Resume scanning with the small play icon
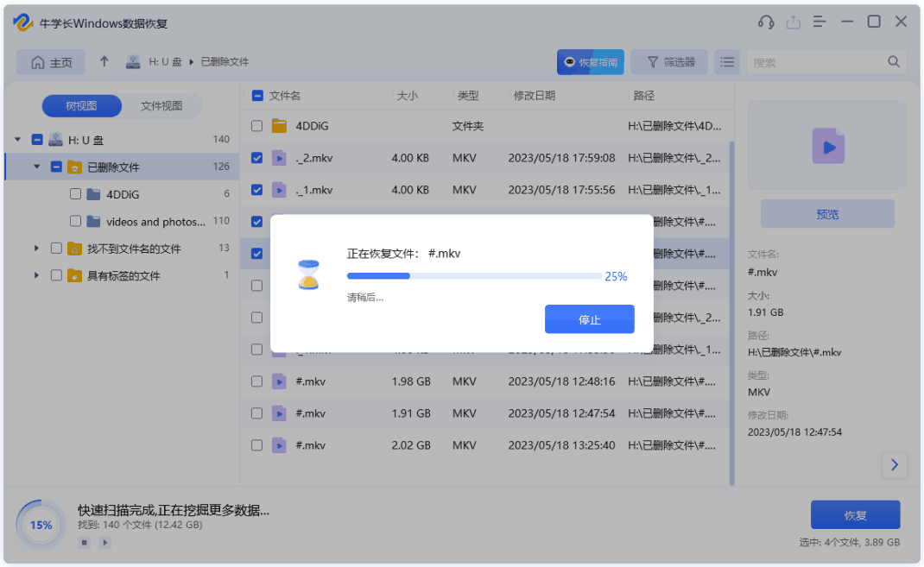Viewport: 924px width, 567px height. pyautogui.click(x=104, y=542)
